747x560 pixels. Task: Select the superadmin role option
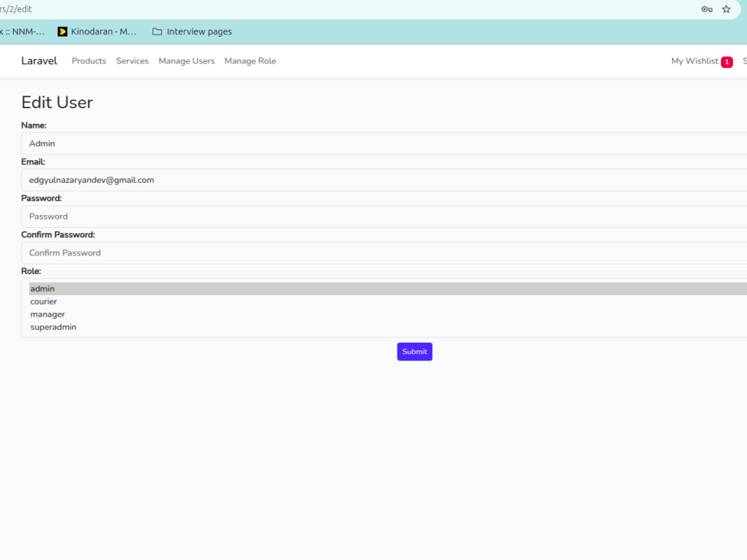(x=388, y=327)
